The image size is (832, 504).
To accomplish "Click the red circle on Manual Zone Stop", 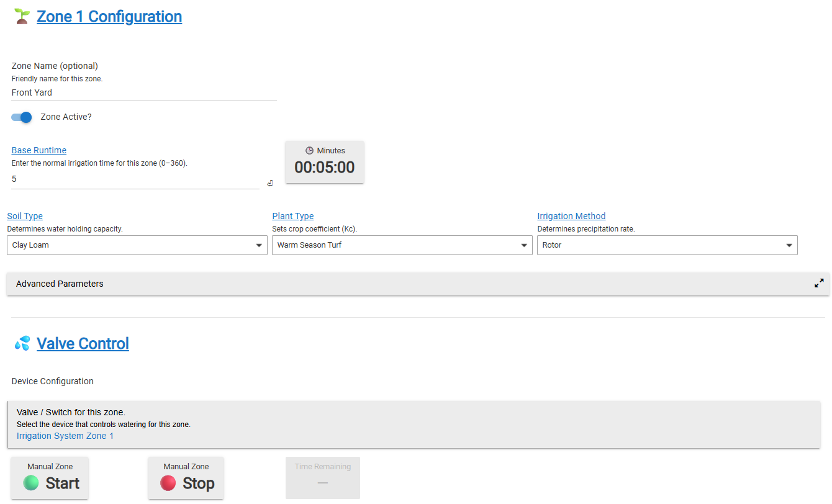I will pos(168,483).
